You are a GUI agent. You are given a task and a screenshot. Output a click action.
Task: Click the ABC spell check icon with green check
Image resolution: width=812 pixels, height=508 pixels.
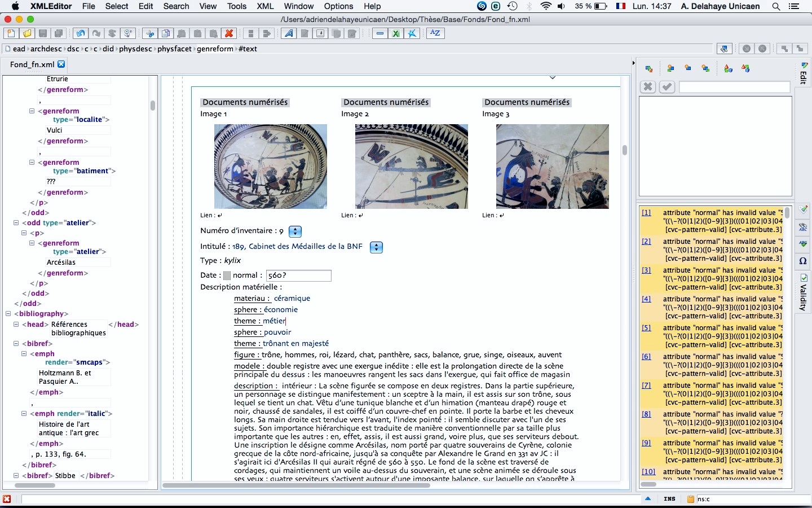(x=804, y=244)
